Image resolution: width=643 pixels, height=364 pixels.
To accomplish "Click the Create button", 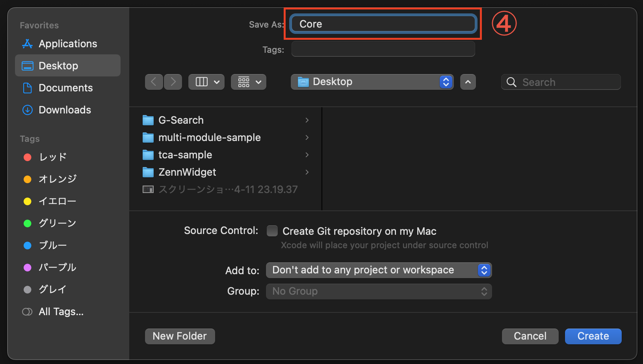I will coord(593,336).
